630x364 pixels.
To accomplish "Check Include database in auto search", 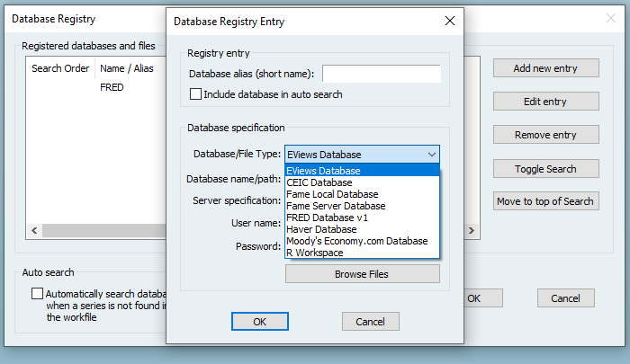I will [x=195, y=94].
